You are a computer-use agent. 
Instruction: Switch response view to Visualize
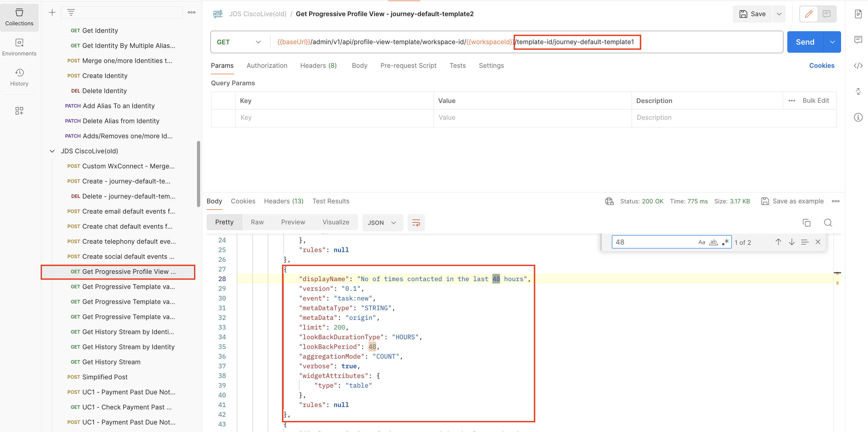[x=336, y=222]
